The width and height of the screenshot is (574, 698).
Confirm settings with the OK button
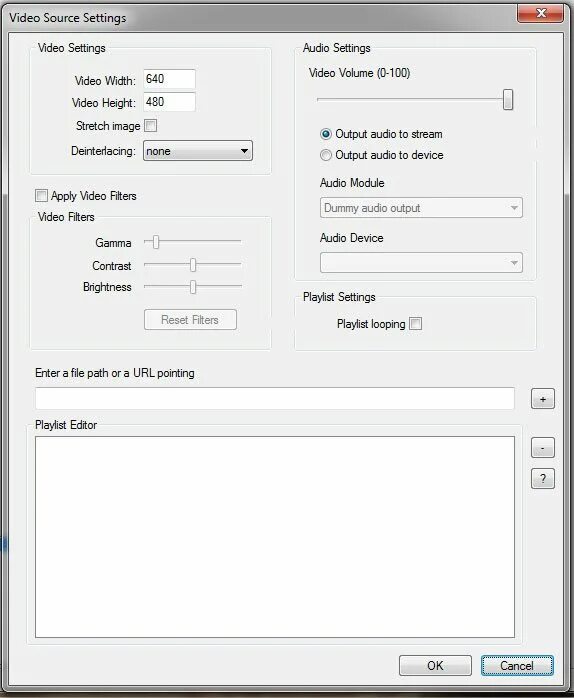tap(435, 666)
